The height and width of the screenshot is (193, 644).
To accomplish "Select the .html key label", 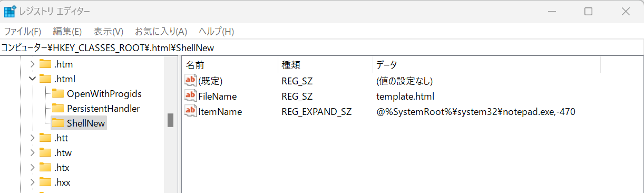I will (65, 79).
